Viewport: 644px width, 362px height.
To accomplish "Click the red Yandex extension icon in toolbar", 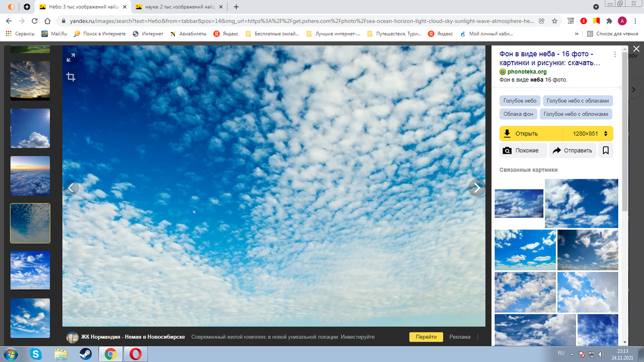I will [583, 21].
